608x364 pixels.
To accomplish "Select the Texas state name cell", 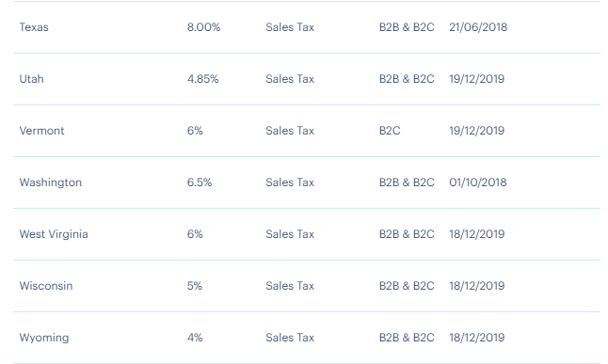I will pos(34,27).
